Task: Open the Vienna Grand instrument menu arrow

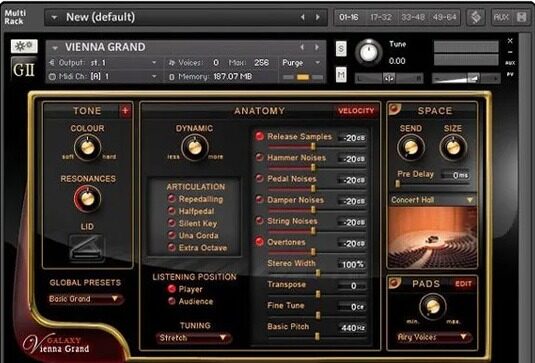Action: 55,48
